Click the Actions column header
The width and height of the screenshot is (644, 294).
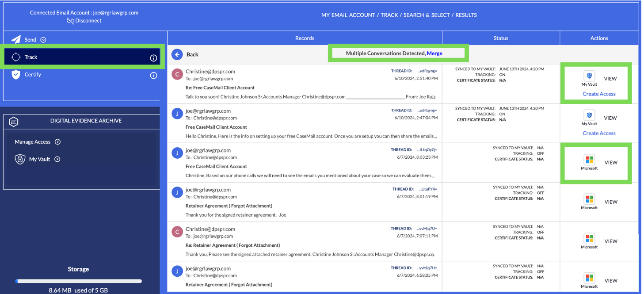click(599, 38)
